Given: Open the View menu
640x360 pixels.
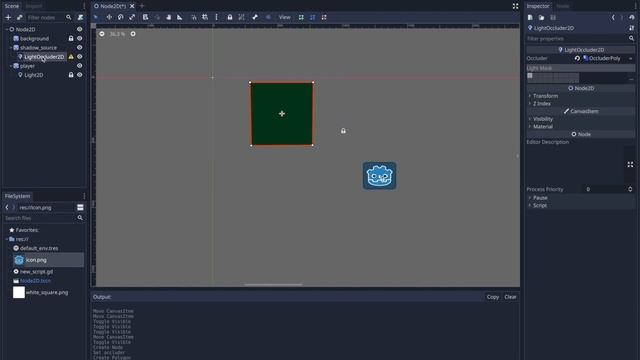Looking at the screenshot, I should tap(284, 17).
